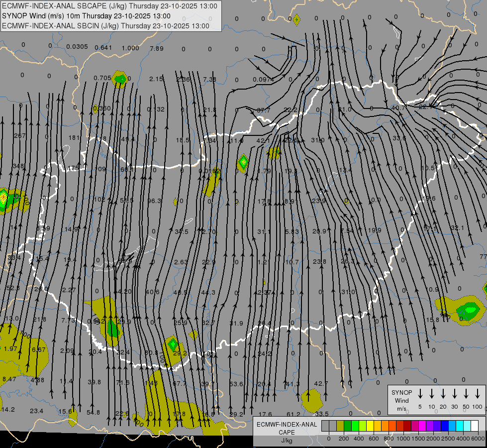Click the grid value 53.6

tap(236, 384)
